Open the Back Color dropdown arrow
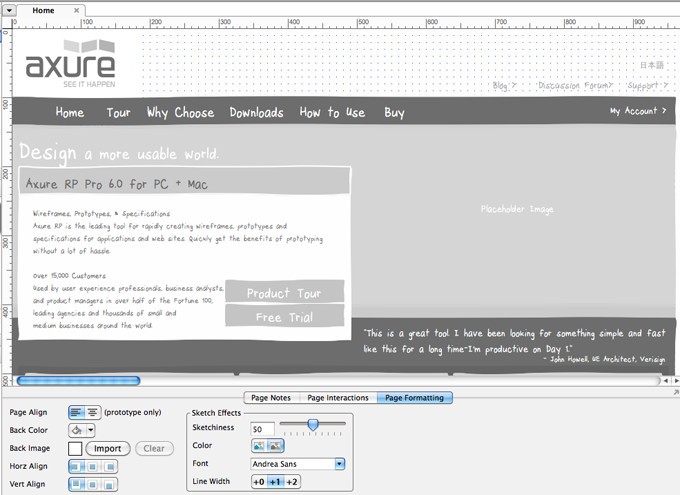 pos(91,430)
